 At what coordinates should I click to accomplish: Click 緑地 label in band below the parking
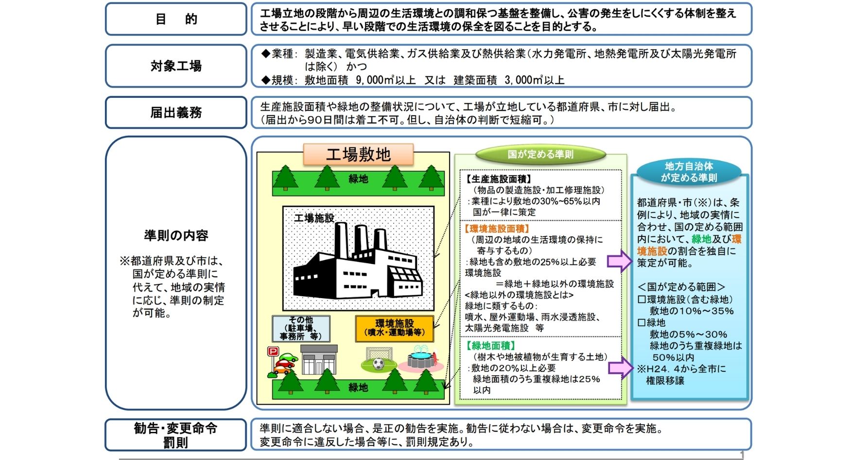click(358, 388)
